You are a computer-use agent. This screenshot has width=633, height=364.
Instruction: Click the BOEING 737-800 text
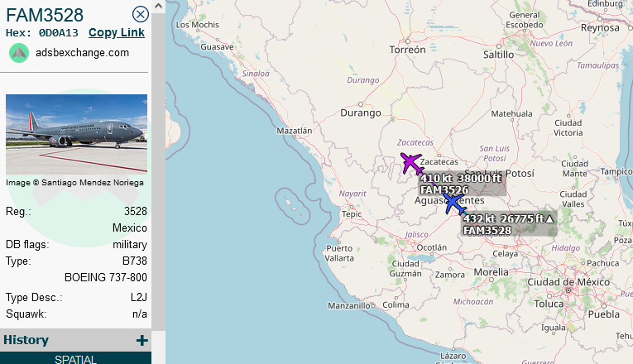106,278
